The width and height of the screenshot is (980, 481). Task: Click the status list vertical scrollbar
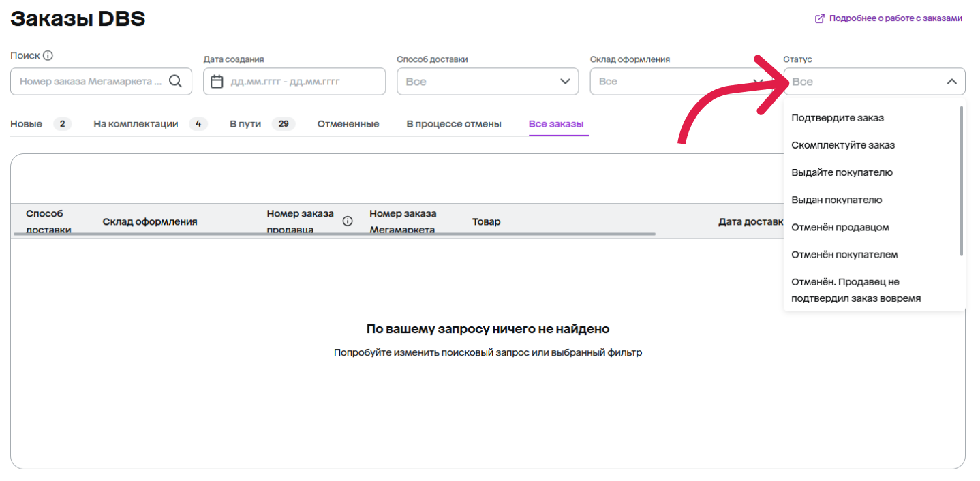[961, 181]
